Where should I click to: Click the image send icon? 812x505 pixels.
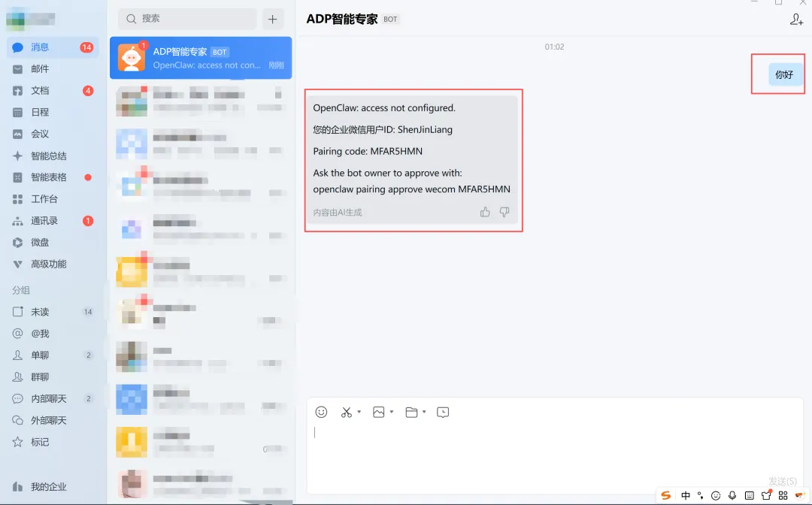(378, 413)
